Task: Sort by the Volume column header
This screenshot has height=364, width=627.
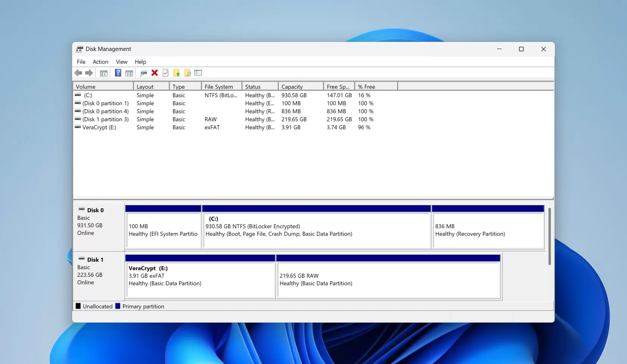Action: point(103,86)
